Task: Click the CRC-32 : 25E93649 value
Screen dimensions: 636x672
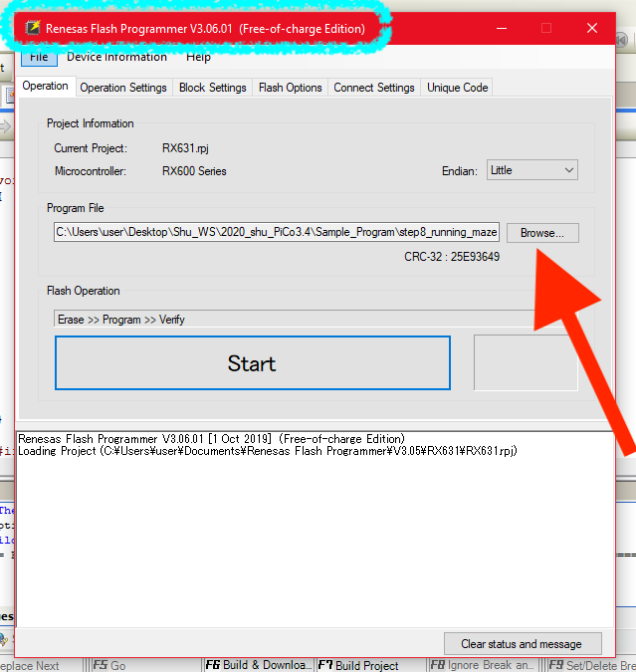Action: (452, 257)
